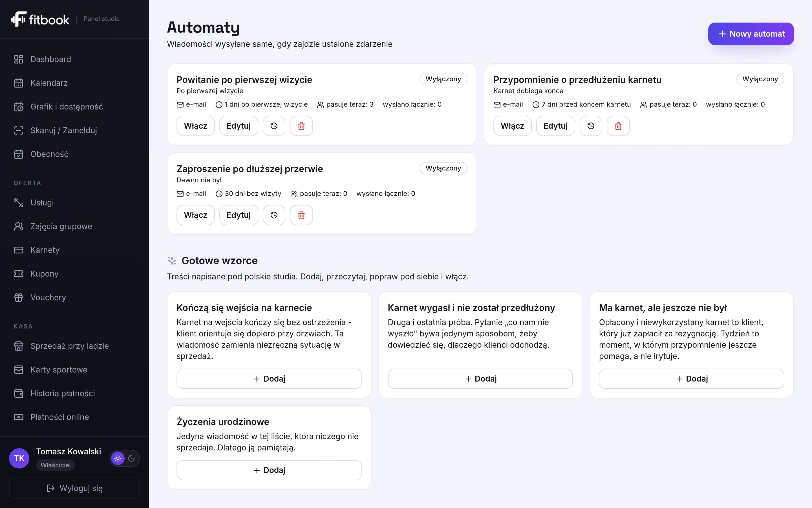
Task: Open Dashboard in sidebar
Action: (x=74, y=59)
